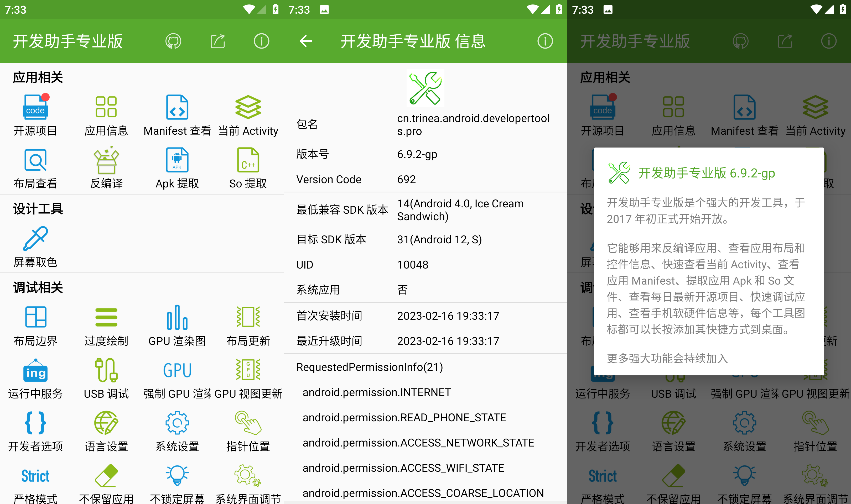Viewport: 851px width, 504px height.
Task: Select 最近升级时间 row
Action: [425, 341]
